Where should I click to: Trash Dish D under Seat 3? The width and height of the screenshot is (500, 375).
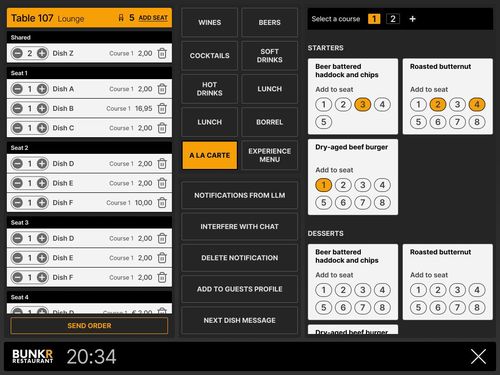pyautogui.click(x=162, y=238)
